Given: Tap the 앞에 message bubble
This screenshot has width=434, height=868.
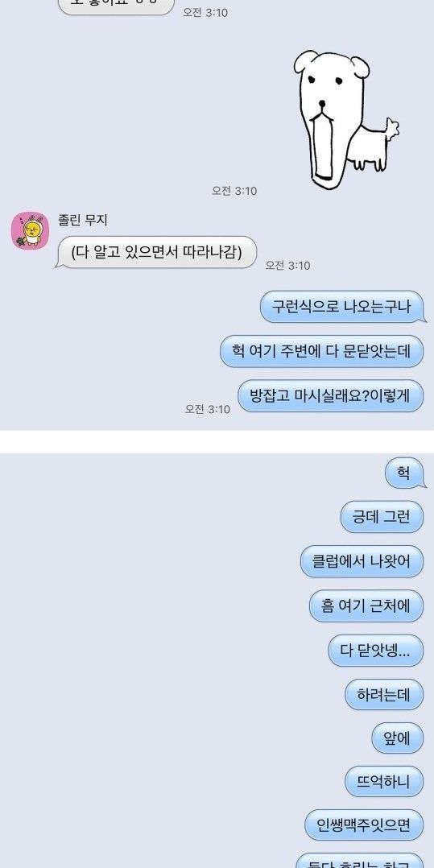Looking at the screenshot, I should coord(398,738).
